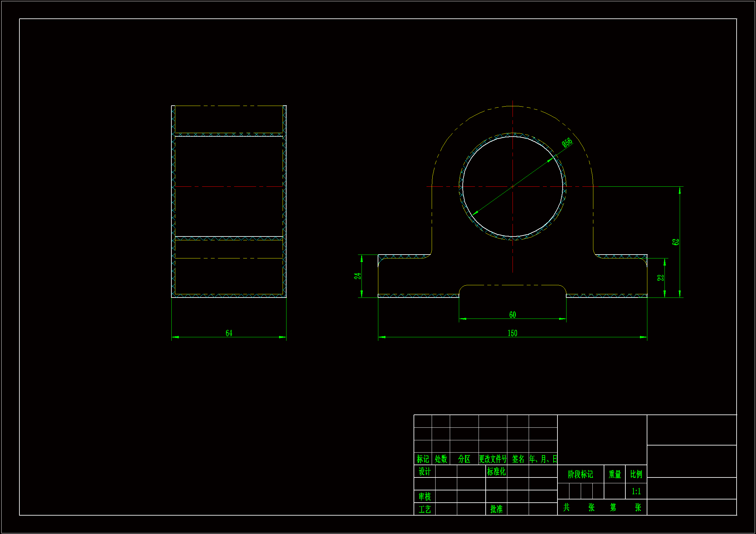
Task: Select the 24 height dimension text
Action: (357, 276)
